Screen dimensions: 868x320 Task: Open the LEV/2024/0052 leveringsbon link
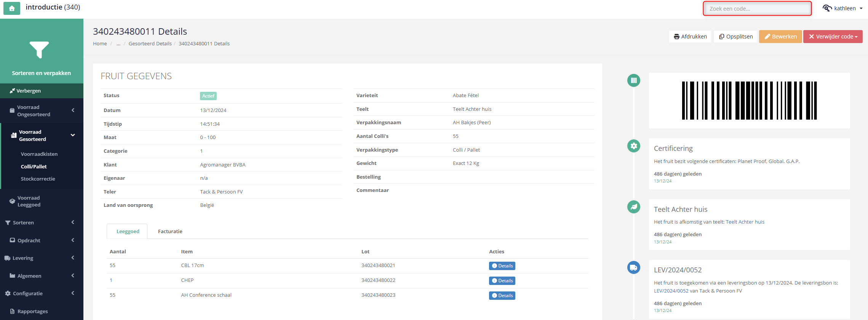[x=671, y=291]
